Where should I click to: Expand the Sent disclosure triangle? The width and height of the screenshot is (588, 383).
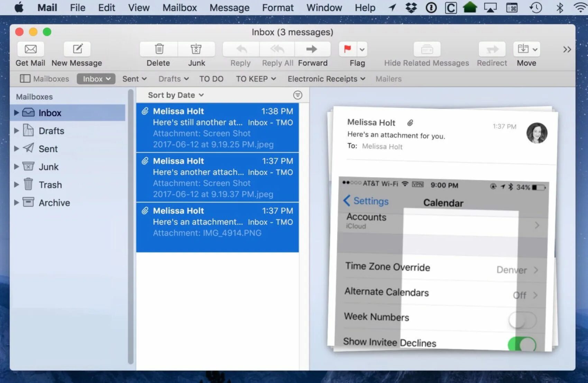pyautogui.click(x=16, y=149)
